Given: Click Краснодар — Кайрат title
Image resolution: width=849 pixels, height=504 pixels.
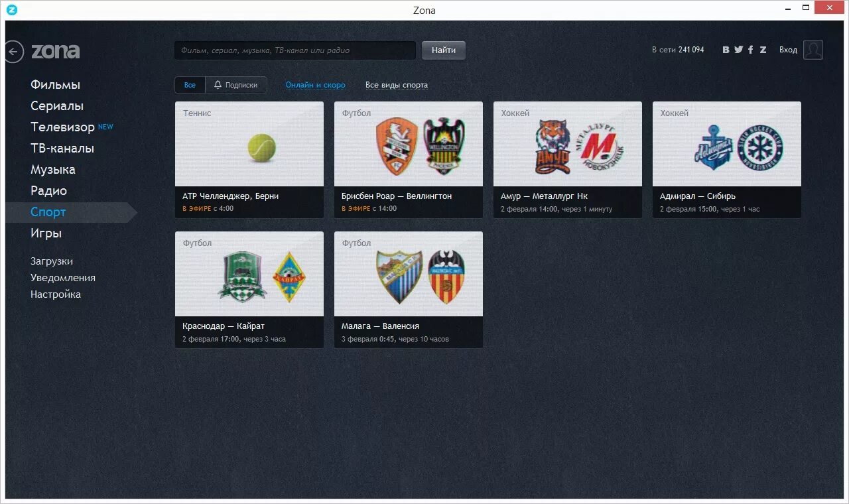Looking at the screenshot, I should (x=224, y=326).
